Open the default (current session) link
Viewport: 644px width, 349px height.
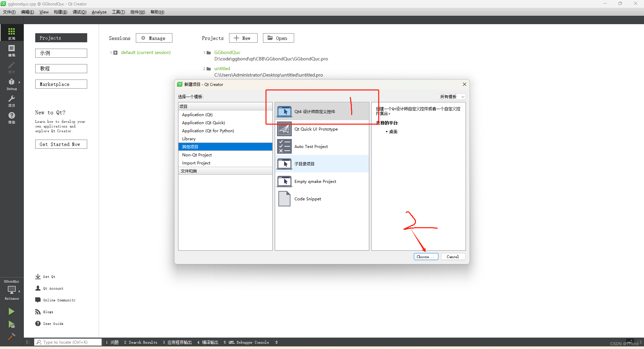[x=146, y=53]
